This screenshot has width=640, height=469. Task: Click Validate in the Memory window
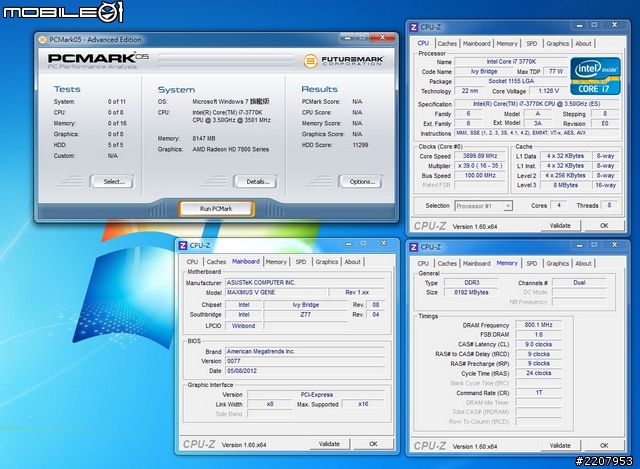click(x=560, y=446)
